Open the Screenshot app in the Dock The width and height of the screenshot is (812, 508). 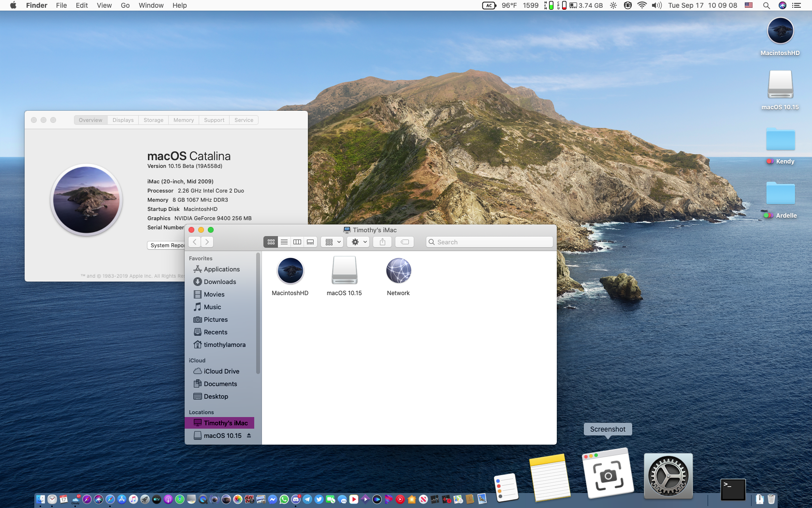click(608, 474)
